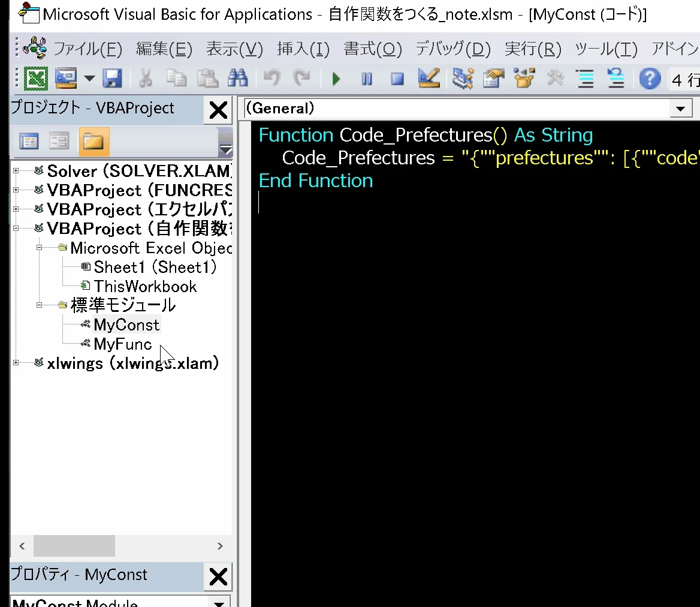Open the 実行(R) menu
The width and height of the screenshot is (700, 607).
533,49
